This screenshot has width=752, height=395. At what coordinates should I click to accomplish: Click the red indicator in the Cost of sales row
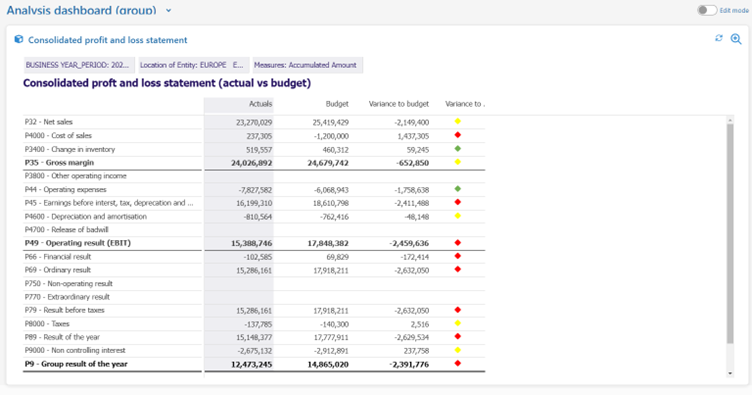(x=458, y=135)
